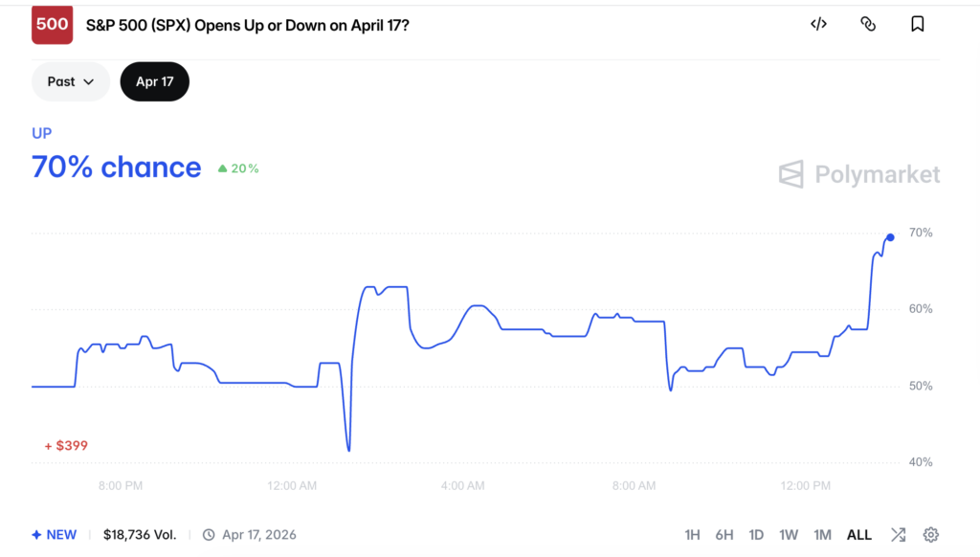Click the clock icon beside Apr 17, 2026
980x557 pixels.
207,534
